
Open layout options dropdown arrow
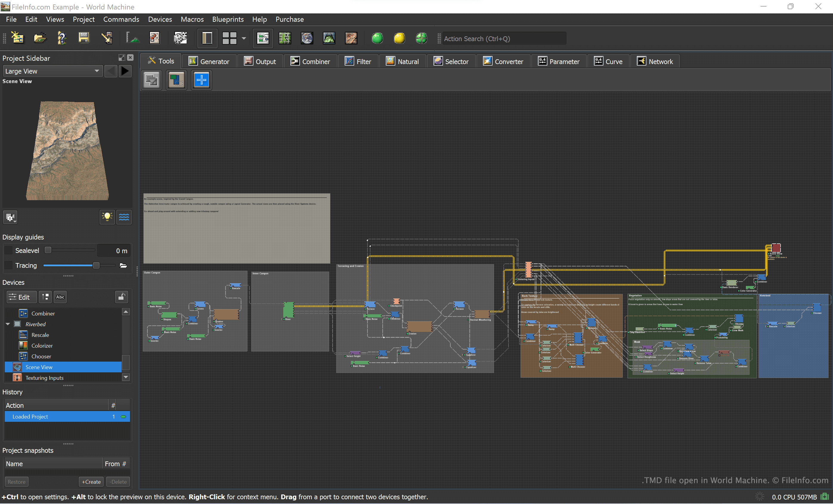click(244, 38)
